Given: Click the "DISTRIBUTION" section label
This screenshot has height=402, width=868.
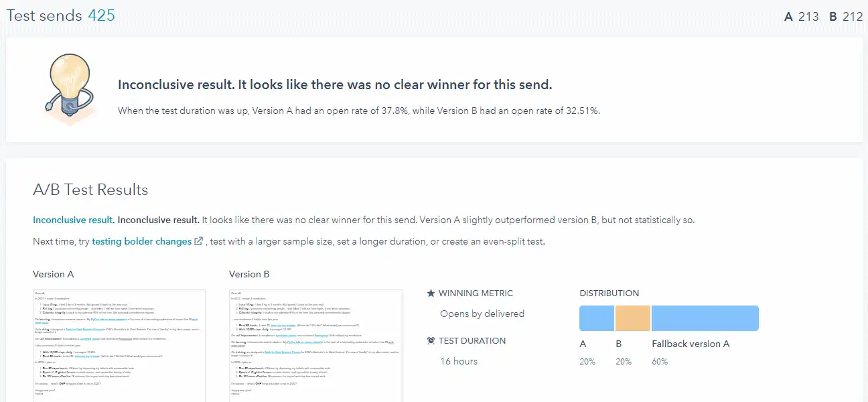Looking at the screenshot, I should coord(609,293).
